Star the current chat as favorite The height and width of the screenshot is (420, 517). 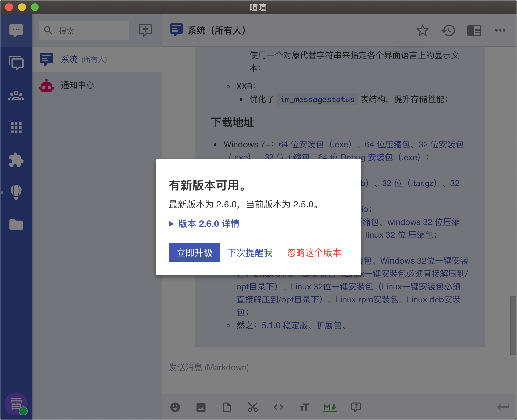pos(422,31)
